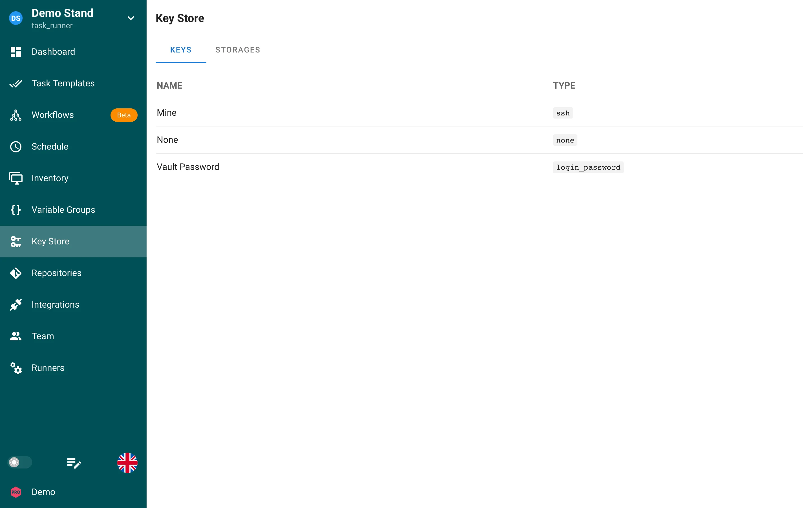Click the TYPE column header

pos(564,86)
